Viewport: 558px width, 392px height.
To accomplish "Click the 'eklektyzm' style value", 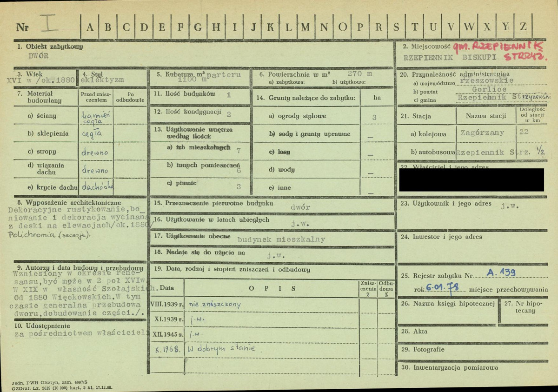I will click(x=102, y=80).
